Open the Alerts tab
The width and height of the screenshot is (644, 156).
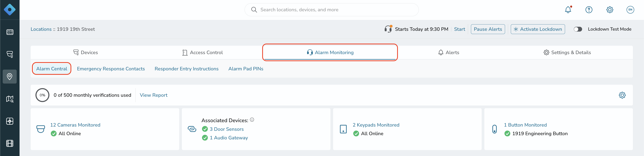point(449,52)
